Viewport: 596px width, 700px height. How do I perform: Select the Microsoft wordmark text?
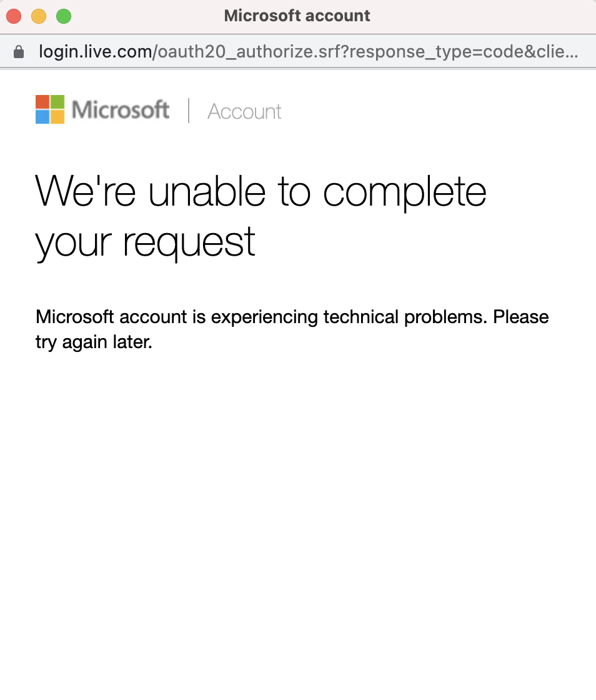tap(120, 110)
